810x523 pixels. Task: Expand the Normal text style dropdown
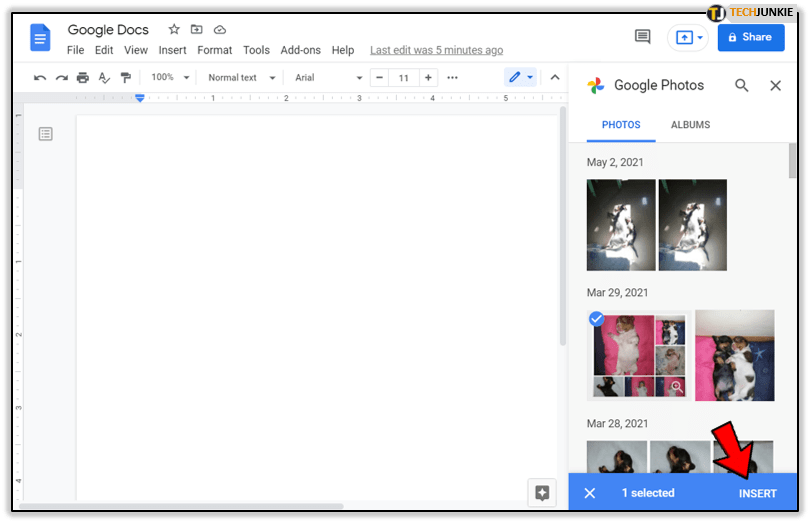tap(240, 78)
